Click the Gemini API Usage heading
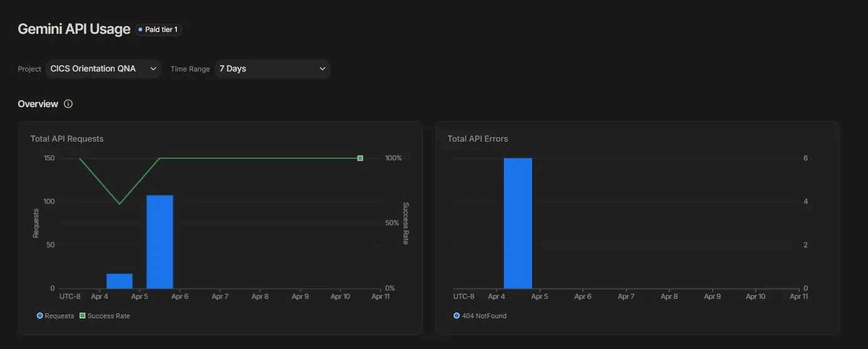 point(74,29)
